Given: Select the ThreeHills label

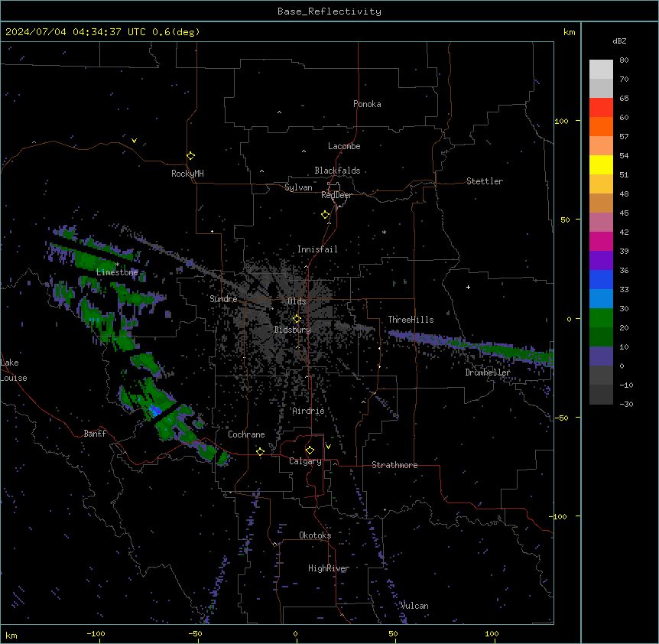Looking at the screenshot, I should pos(411,320).
